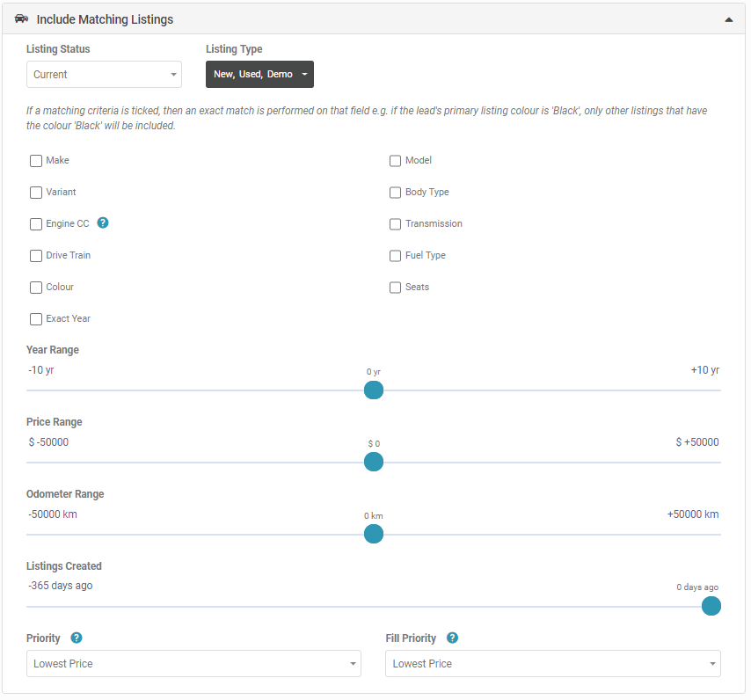
Task: Check the Colour matching box
Action: click(x=36, y=288)
